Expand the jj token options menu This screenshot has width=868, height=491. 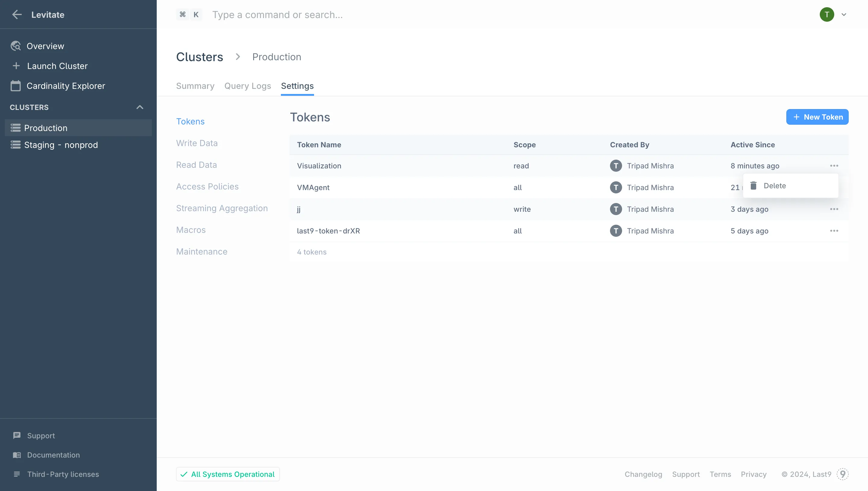pos(834,209)
